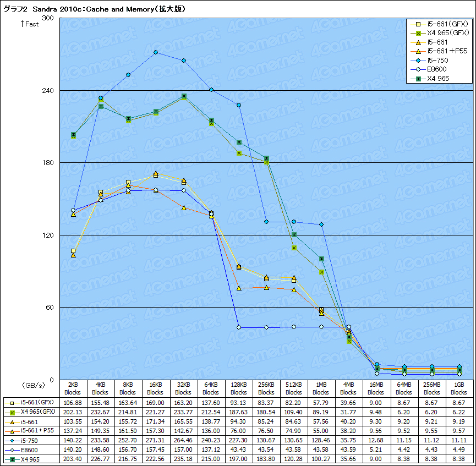Click the '16KB Blocks' column header
Viewport: 476px width, 466px height.
click(155, 388)
